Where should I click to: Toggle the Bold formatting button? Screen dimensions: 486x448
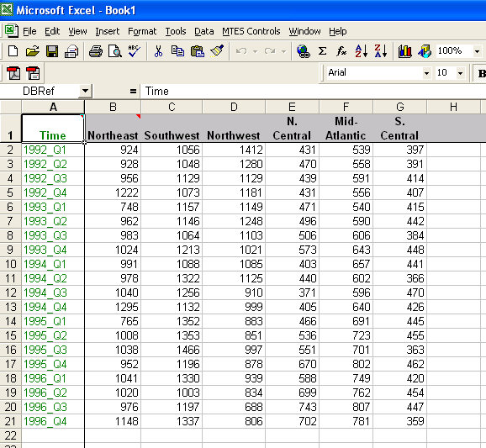tap(481, 73)
